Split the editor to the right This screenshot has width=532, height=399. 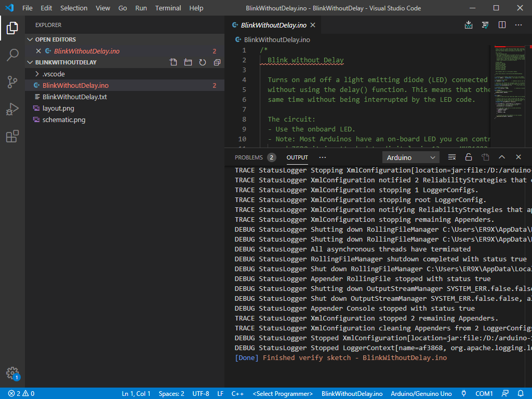[x=502, y=25]
